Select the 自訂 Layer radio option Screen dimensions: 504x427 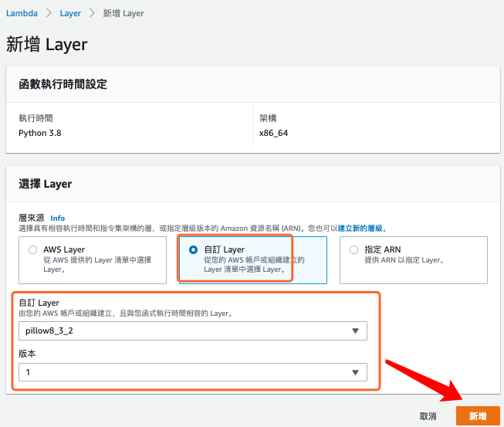tap(193, 250)
